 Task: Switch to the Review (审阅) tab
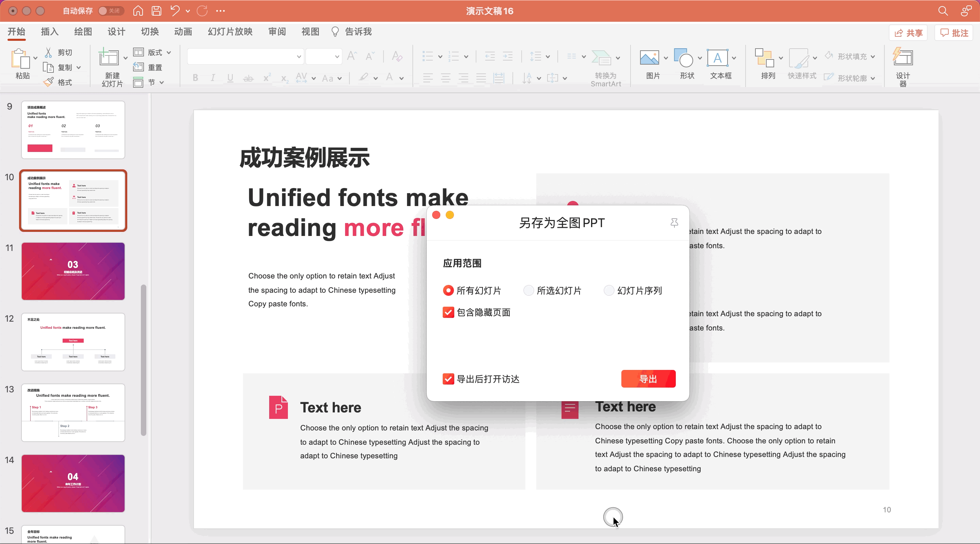click(277, 32)
